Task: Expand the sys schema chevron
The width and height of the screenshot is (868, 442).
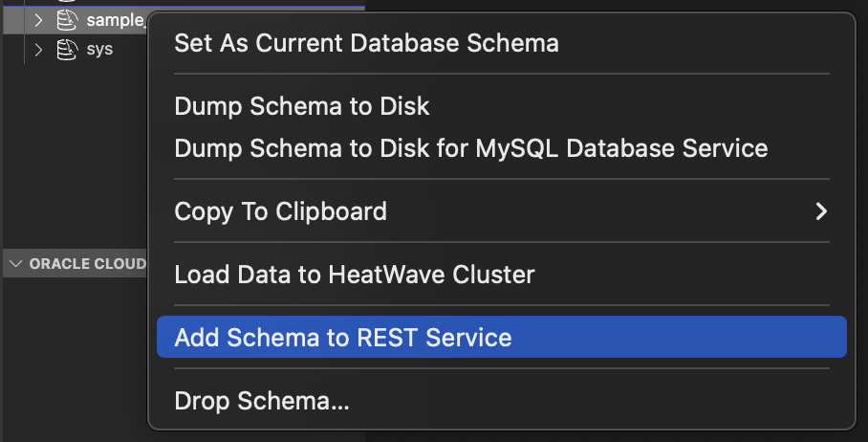Action: coord(38,49)
